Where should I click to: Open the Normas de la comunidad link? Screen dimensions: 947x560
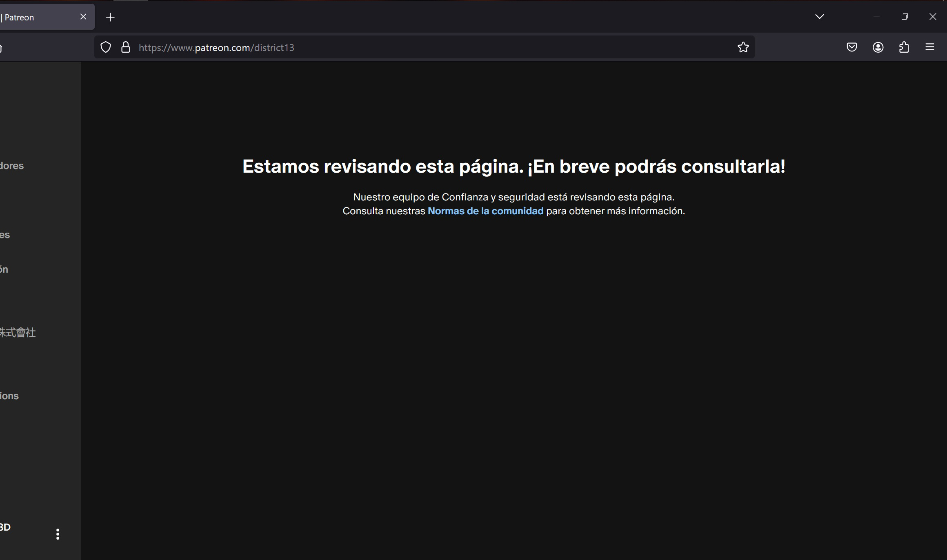coord(485,211)
